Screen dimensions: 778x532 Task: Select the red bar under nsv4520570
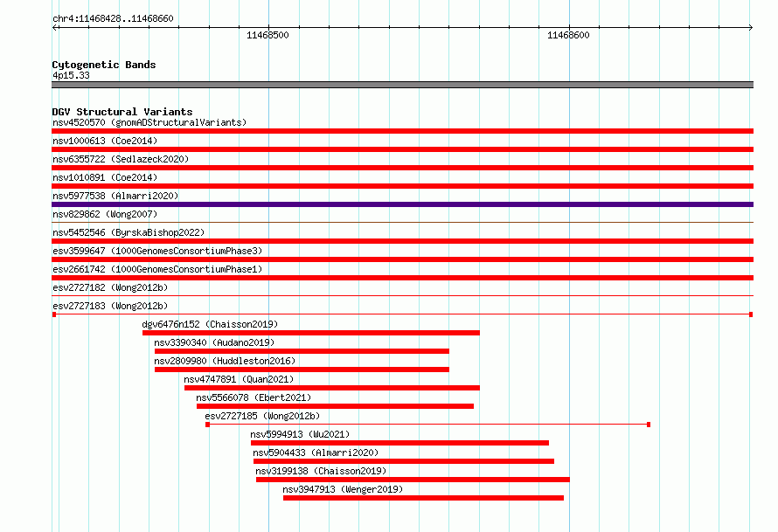click(x=402, y=131)
